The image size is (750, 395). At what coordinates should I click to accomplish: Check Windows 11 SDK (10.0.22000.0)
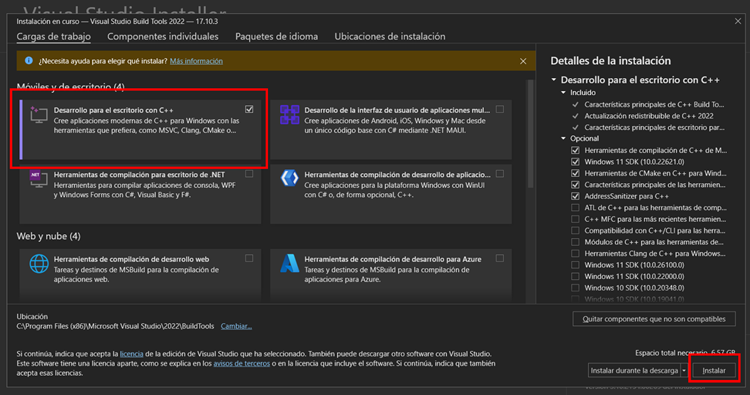point(575,276)
